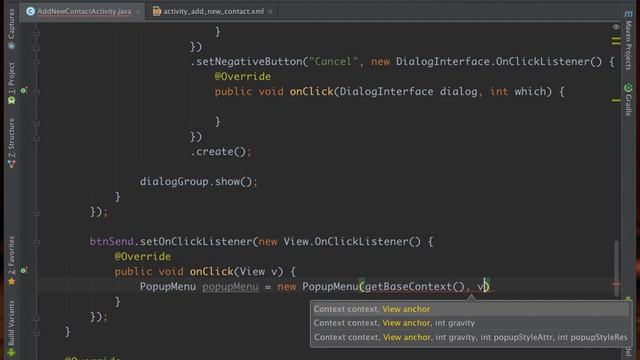640x360 pixels.
Task: Click override gutter icon beside onClick(View v)
Action: click(x=24, y=271)
